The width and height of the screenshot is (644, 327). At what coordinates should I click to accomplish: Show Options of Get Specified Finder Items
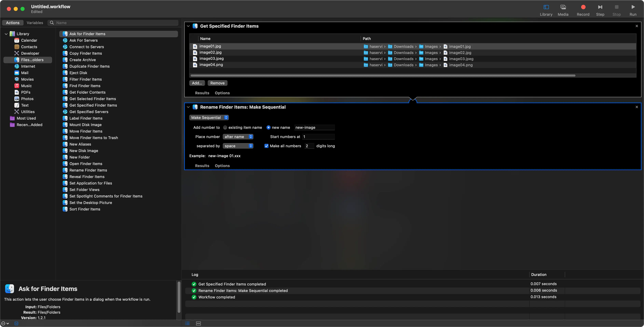[x=222, y=93]
